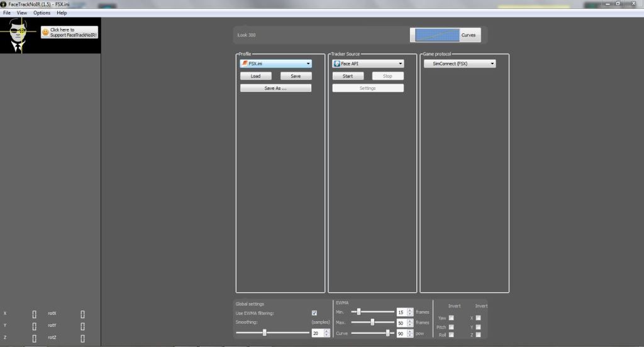The image size is (644, 347).
Task: Click the FaceTrackNoIR agent logo image
Action: click(x=19, y=35)
